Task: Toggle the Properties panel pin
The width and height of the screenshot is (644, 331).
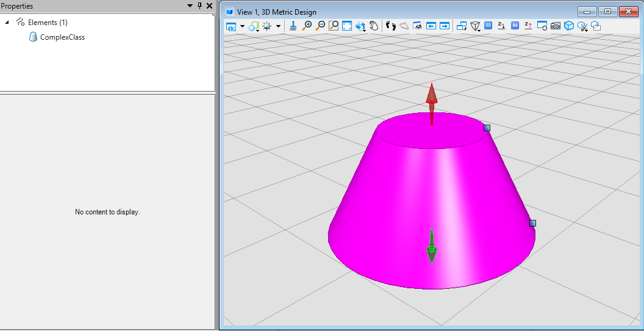Action: (x=199, y=5)
